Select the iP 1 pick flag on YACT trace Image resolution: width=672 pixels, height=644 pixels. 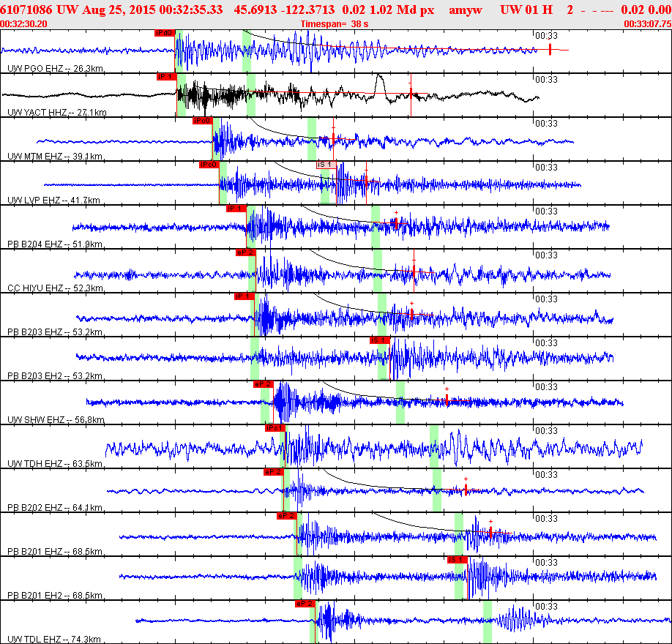(x=166, y=77)
